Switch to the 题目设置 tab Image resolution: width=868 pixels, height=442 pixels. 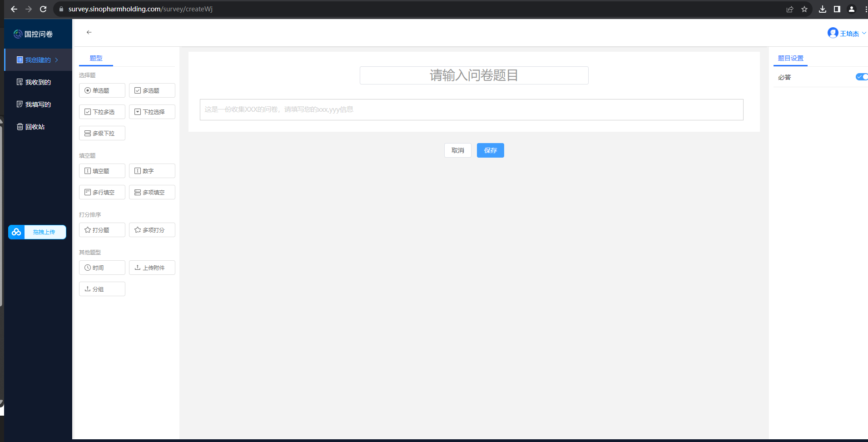pos(790,58)
